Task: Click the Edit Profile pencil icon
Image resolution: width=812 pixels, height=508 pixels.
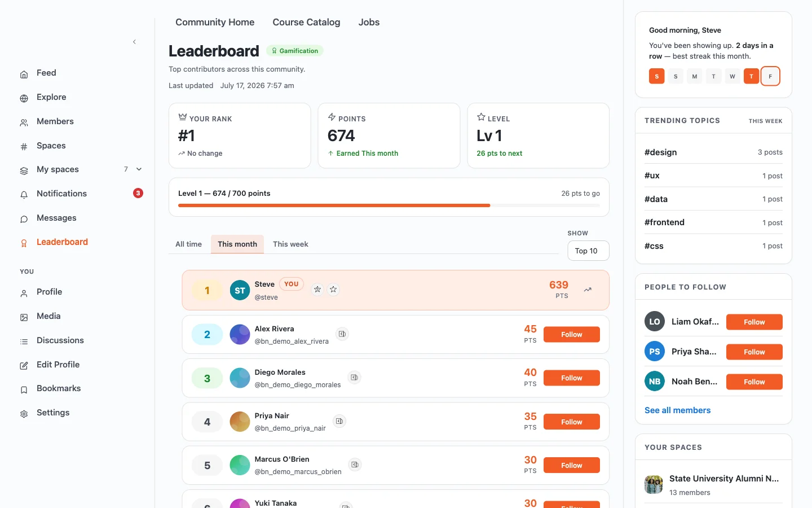Action: point(24,366)
